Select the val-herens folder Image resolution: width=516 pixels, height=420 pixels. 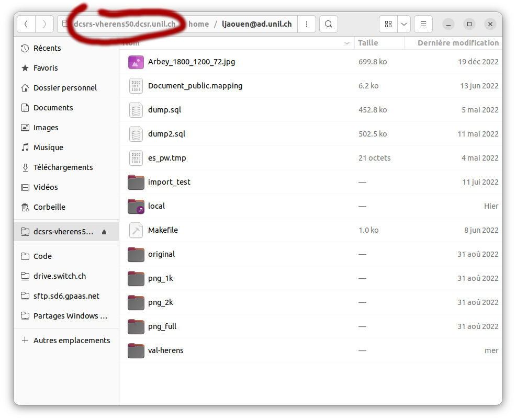click(165, 350)
